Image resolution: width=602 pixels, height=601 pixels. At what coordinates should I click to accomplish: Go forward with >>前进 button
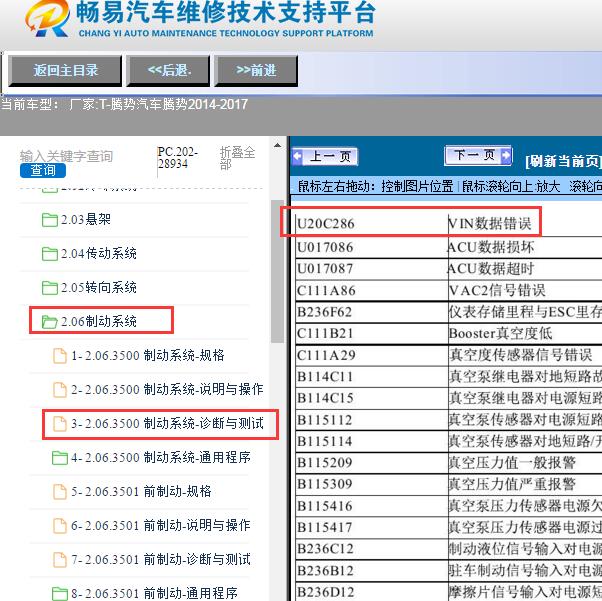256,70
